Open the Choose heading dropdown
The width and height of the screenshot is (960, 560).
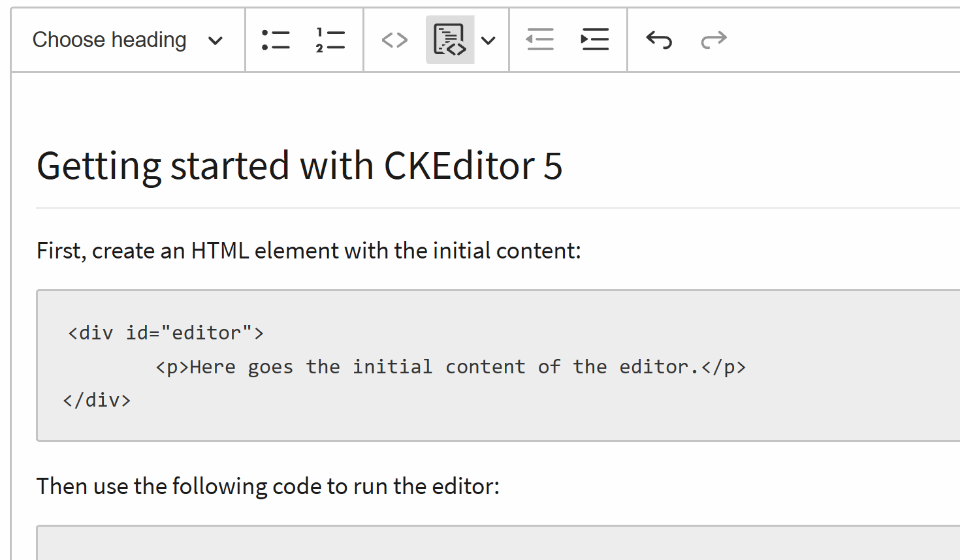(x=126, y=39)
